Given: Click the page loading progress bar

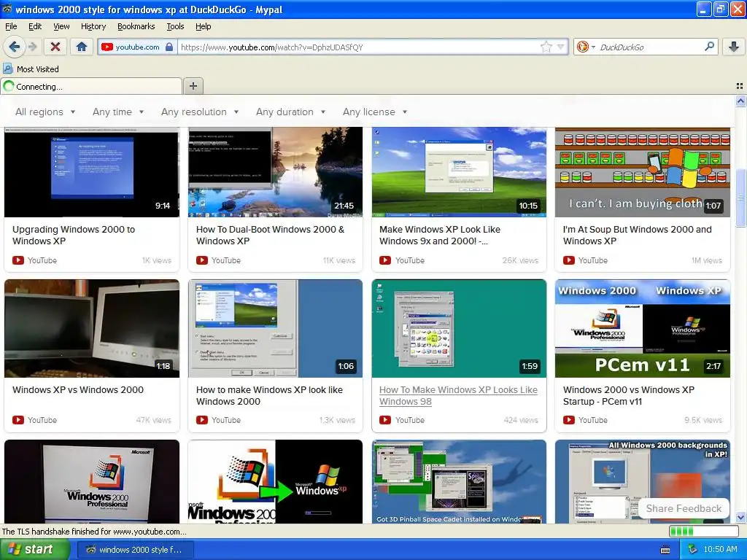Looking at the screenshot, I should click(703, 531).
